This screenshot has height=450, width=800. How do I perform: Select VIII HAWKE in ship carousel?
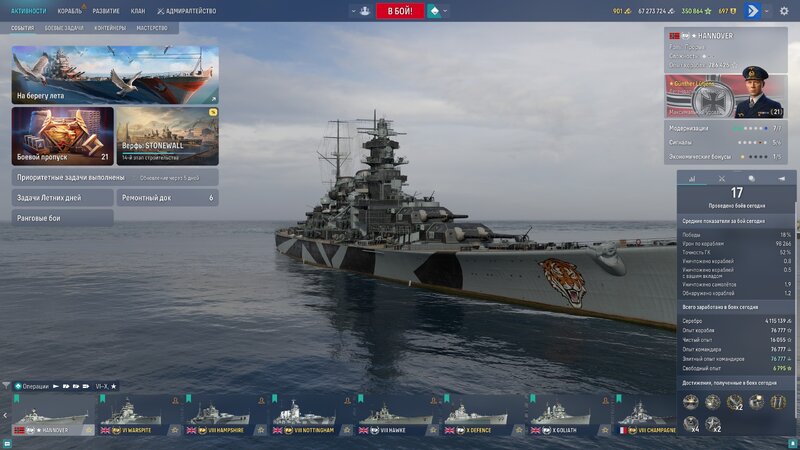click(x=397, y=415)
